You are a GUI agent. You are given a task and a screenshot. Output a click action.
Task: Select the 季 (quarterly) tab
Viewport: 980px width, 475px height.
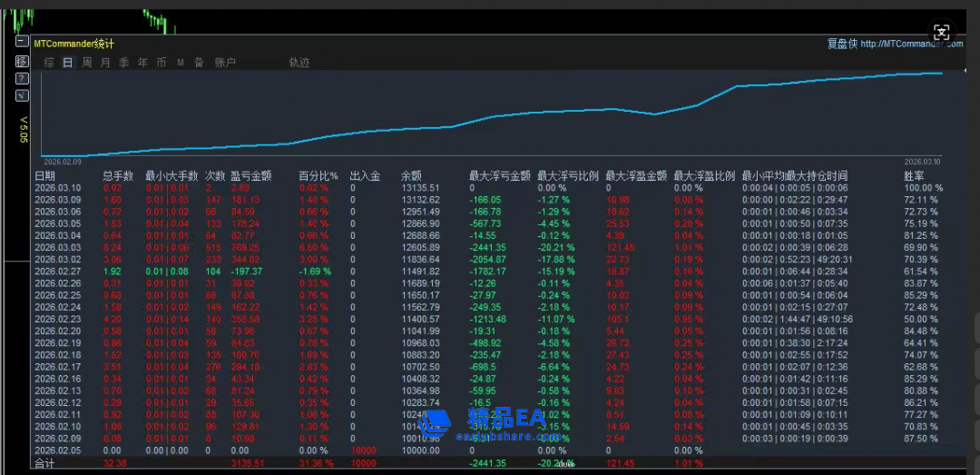pyautogui.click(x=124, y=63)
